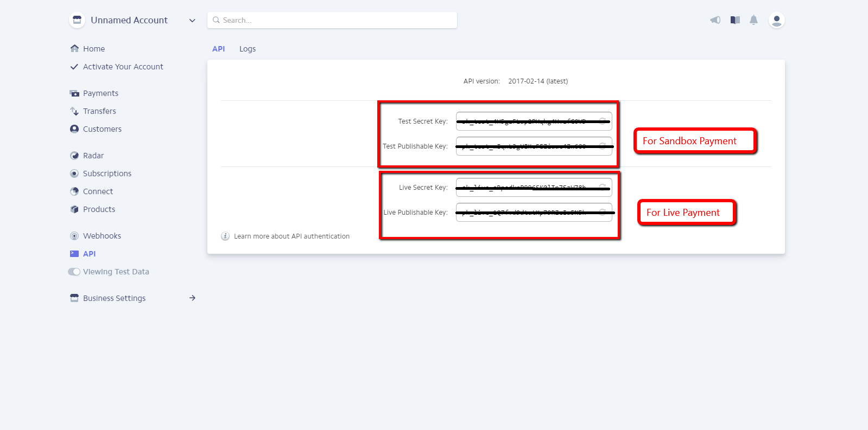The width and height of the screenshot is (868, 430).
Task: Open the user profile avatar menu
Action: click(x=777, y=20)
